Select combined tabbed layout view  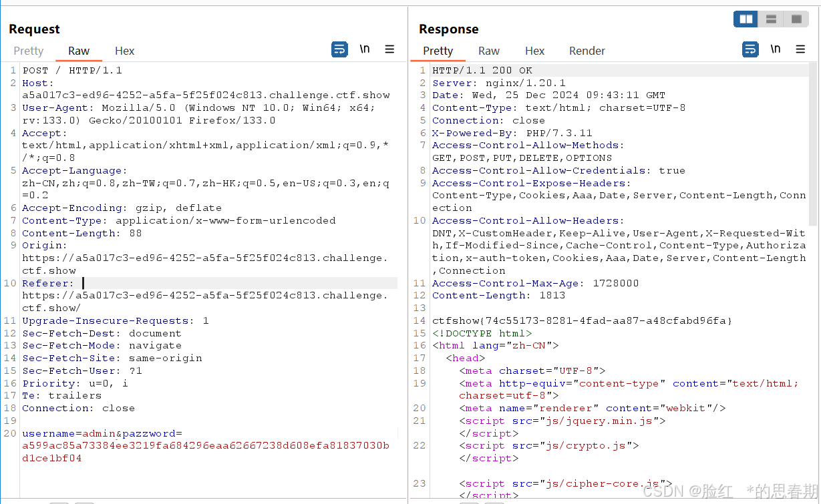(x=796, y=19)
